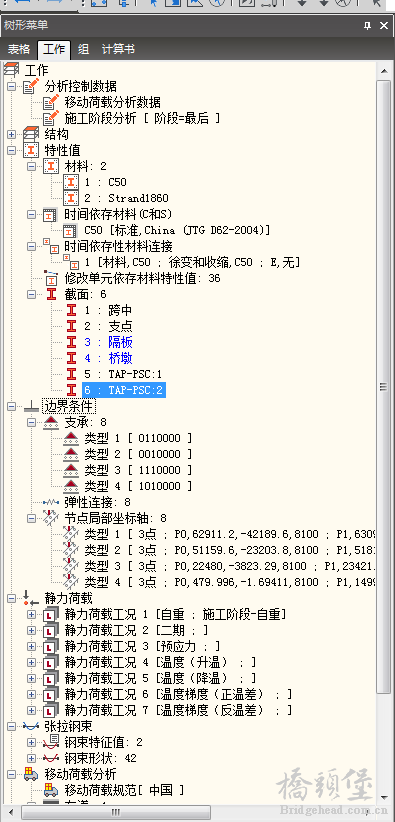This screenshot has width=395, height=822.
Task: Click the 修改单元依存材料特性值 icon
Action: 51,278
